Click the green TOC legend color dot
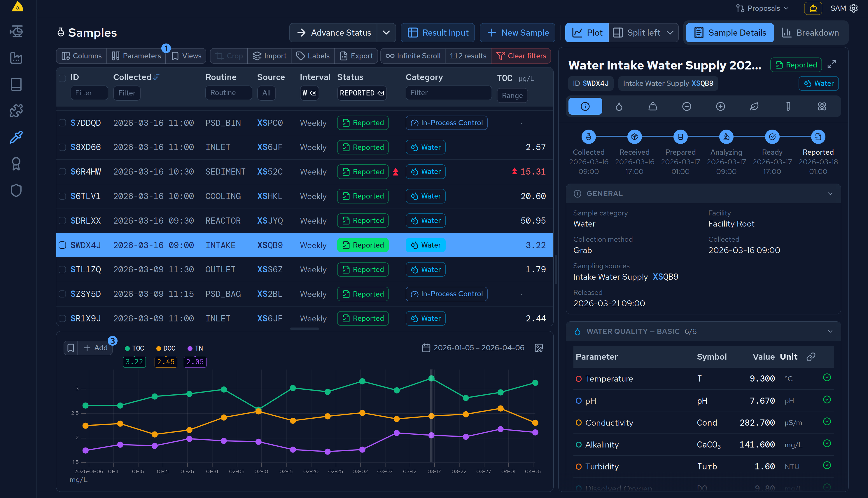The height and width of the screenshot is (498, 868). [127, 348]
